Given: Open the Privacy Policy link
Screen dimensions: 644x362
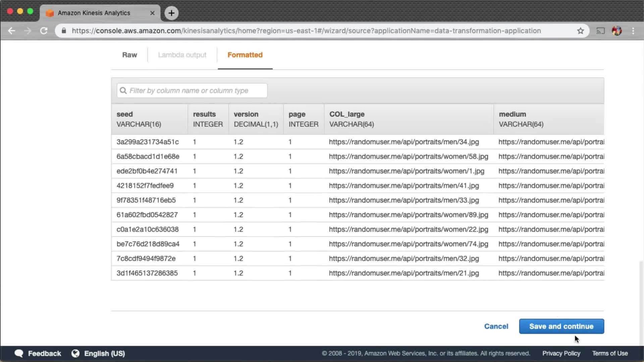Looking at the screenshot, I should (x=561, y=353).
